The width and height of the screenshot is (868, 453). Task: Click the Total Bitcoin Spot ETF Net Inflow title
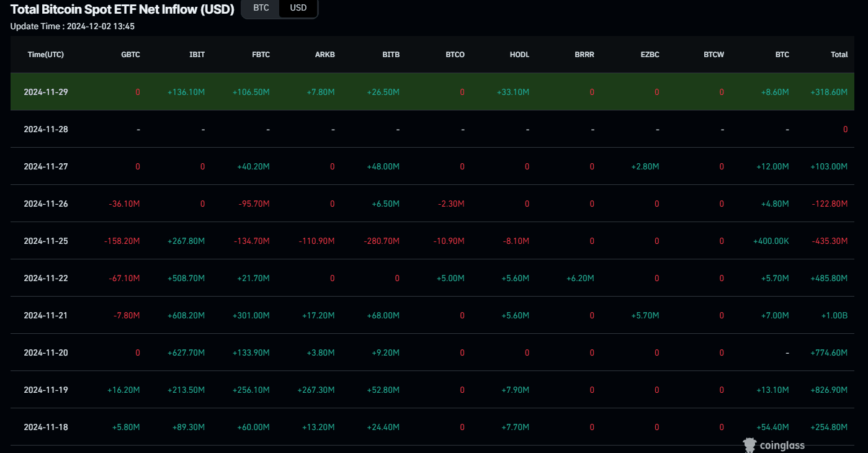tap(122, 9)
